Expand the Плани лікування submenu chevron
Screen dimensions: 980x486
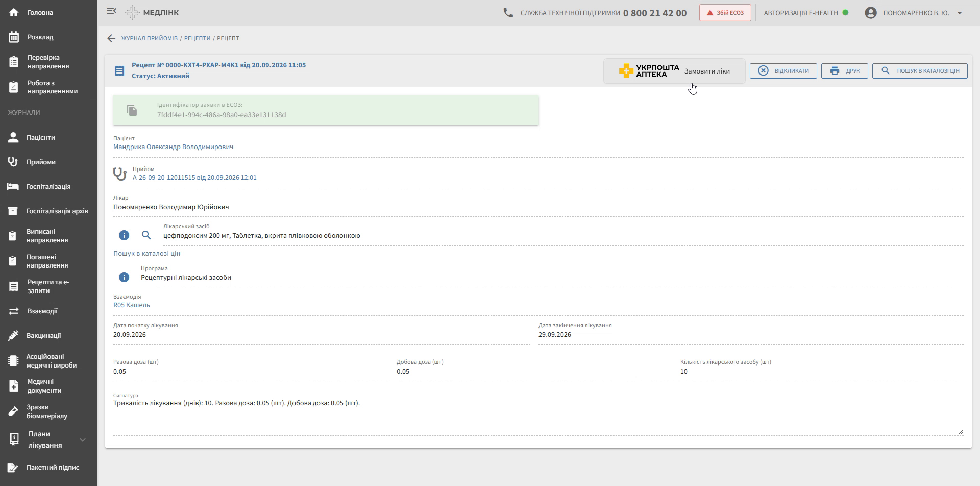tap(83, 440)
